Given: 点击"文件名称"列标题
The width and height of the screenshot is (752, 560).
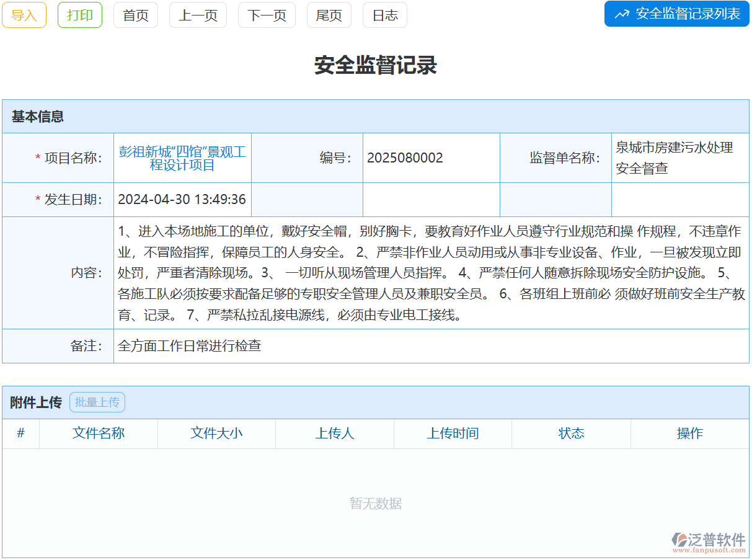Looking at the screenshot, I should click(x=98, y=433).
